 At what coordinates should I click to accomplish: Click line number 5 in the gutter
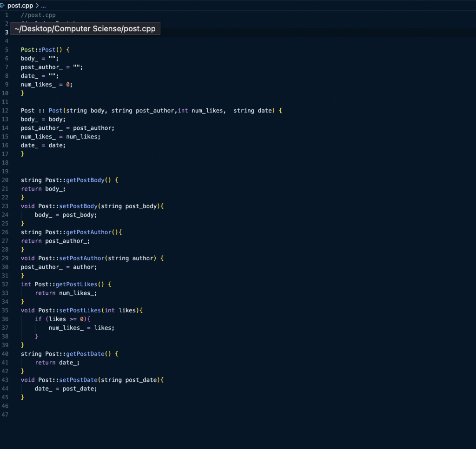[7, 49]
